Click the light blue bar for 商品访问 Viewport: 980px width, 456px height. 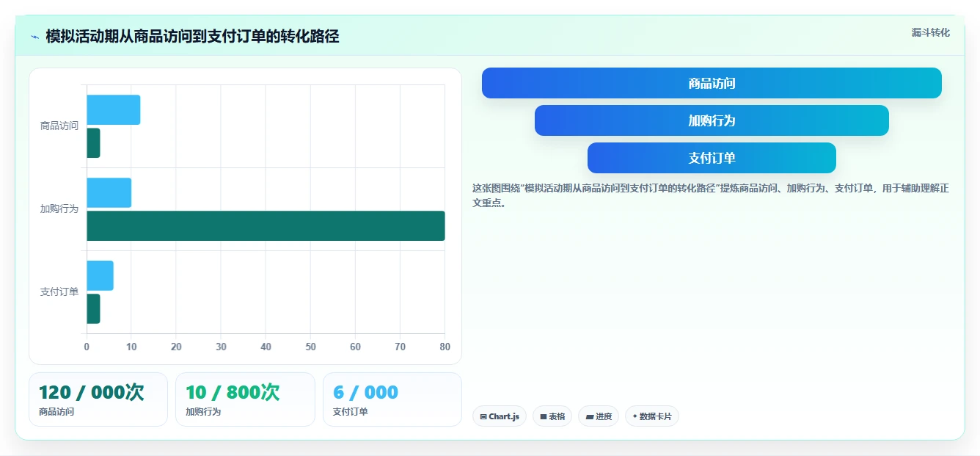point(114,109)
